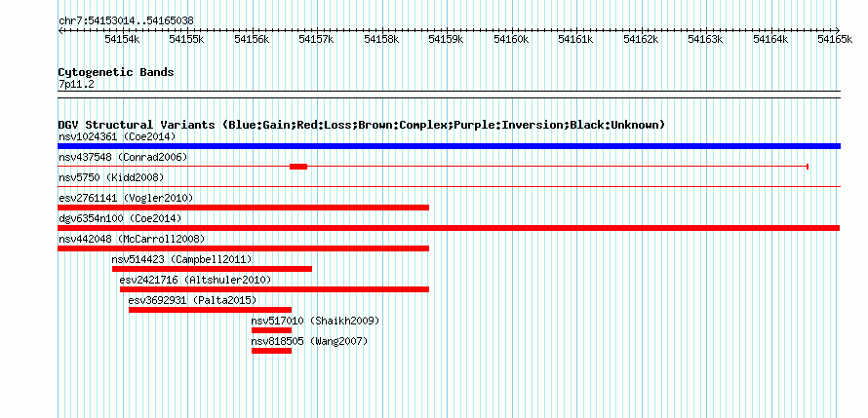The width and height of the screenshot is (868, 418).
Task: Open the nsv1024361 (Coe2014) label
Action: (117, 136)
